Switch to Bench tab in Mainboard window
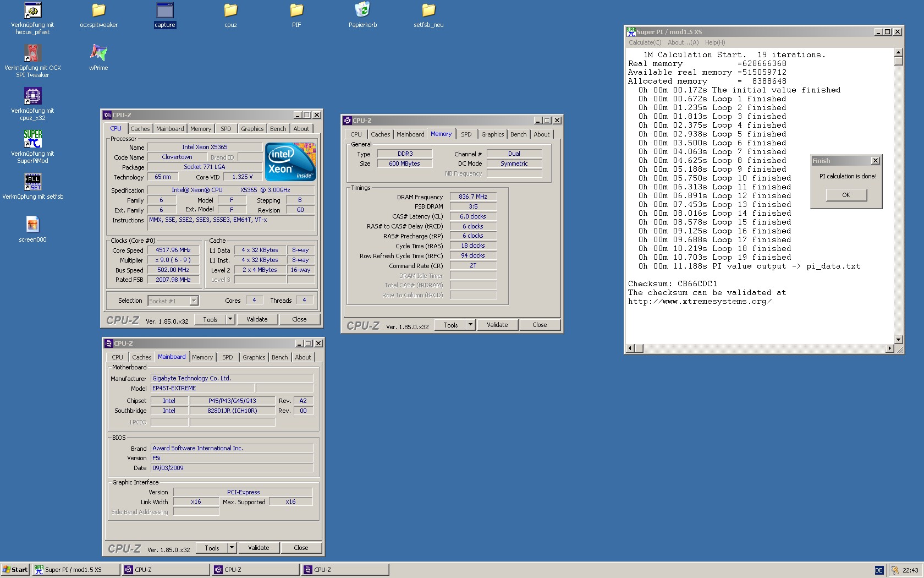This screenshot has width=924, height=578. (x=279, y=357)
